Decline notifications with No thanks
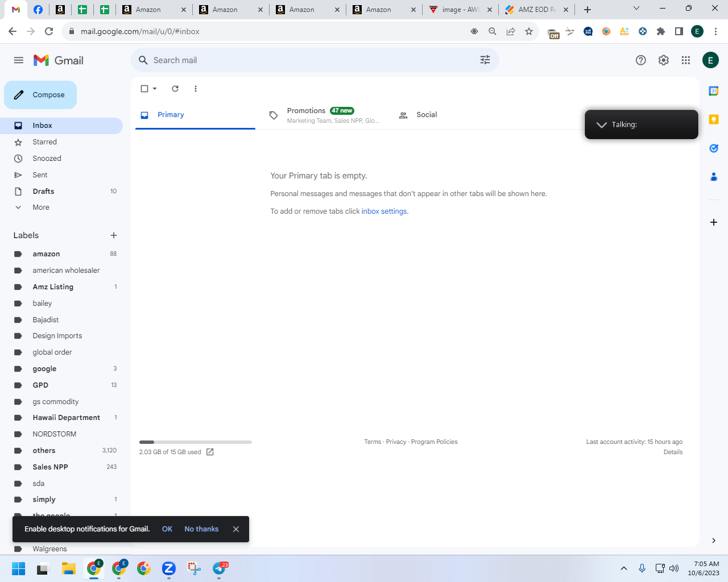 (201, 529)
